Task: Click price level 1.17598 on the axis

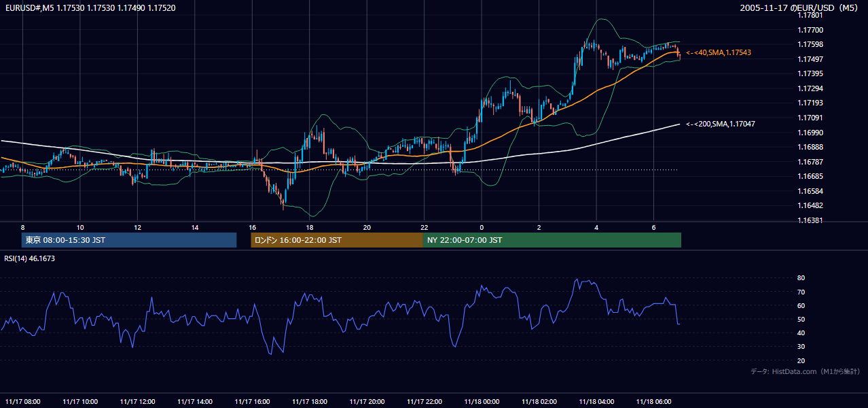Action: click(810, 44)
